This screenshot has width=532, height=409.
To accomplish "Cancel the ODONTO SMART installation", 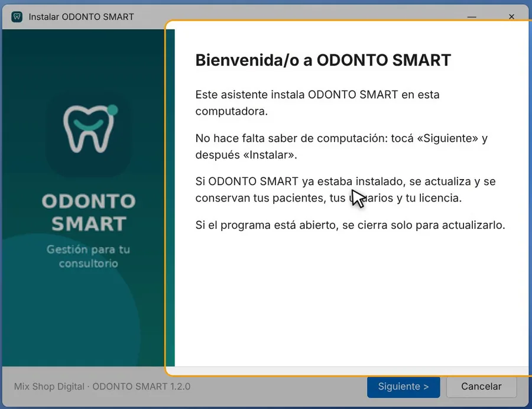I will coord(481,387).
